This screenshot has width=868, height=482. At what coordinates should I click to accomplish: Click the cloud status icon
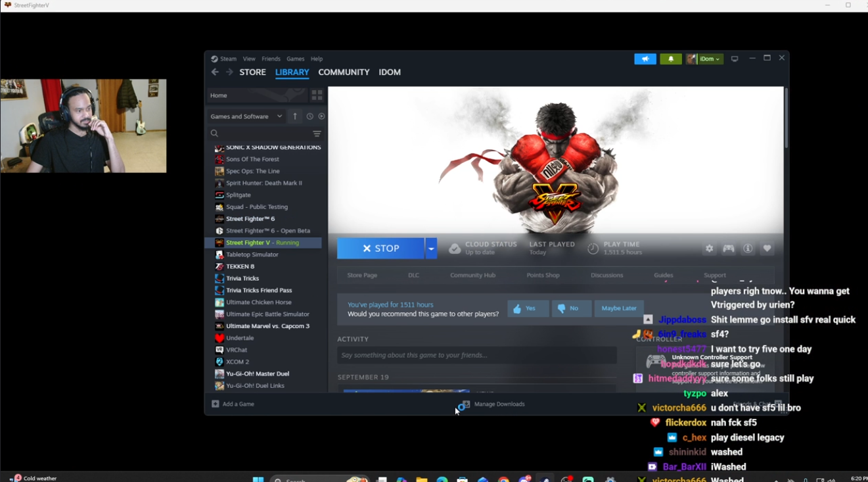(455, 248)
